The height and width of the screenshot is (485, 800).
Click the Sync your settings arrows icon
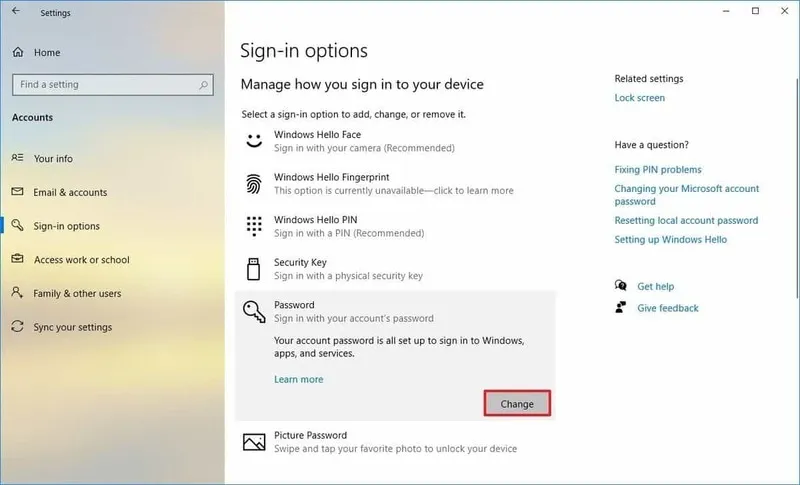tap(17, 326)
